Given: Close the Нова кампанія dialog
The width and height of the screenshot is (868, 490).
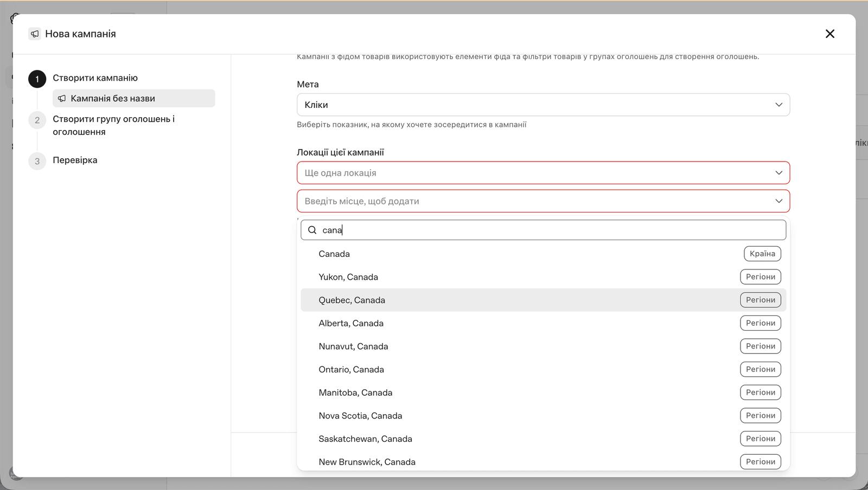Looking at the screenshot, I should point(829,34).
